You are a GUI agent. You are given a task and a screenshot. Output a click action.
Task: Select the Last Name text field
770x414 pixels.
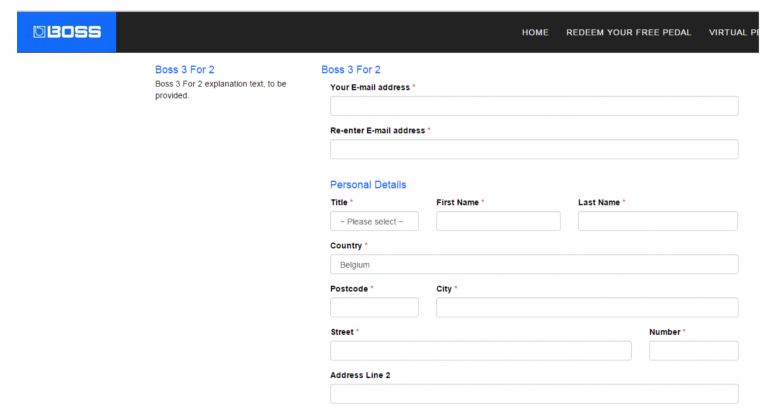[657, 221]
